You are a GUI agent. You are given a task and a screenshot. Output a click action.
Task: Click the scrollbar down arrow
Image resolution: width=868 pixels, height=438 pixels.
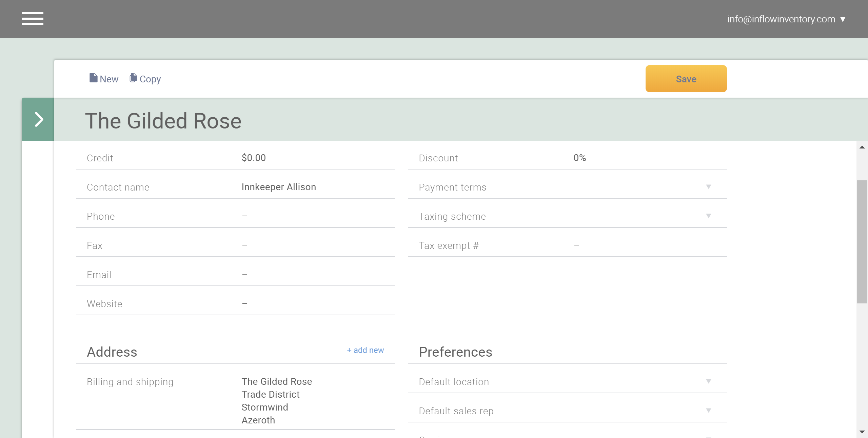coord(862,432)
